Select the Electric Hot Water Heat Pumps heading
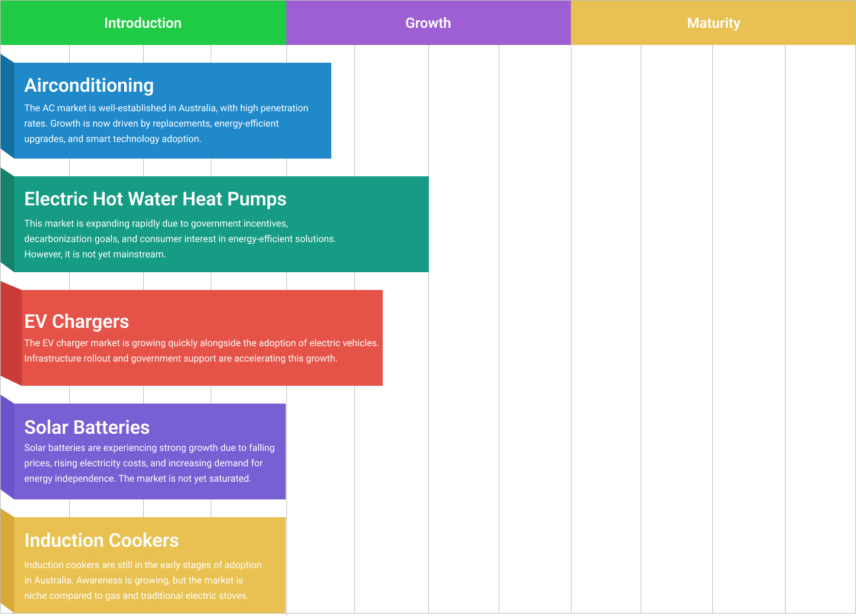Screen dimensions: 856x616 [155, 199]
